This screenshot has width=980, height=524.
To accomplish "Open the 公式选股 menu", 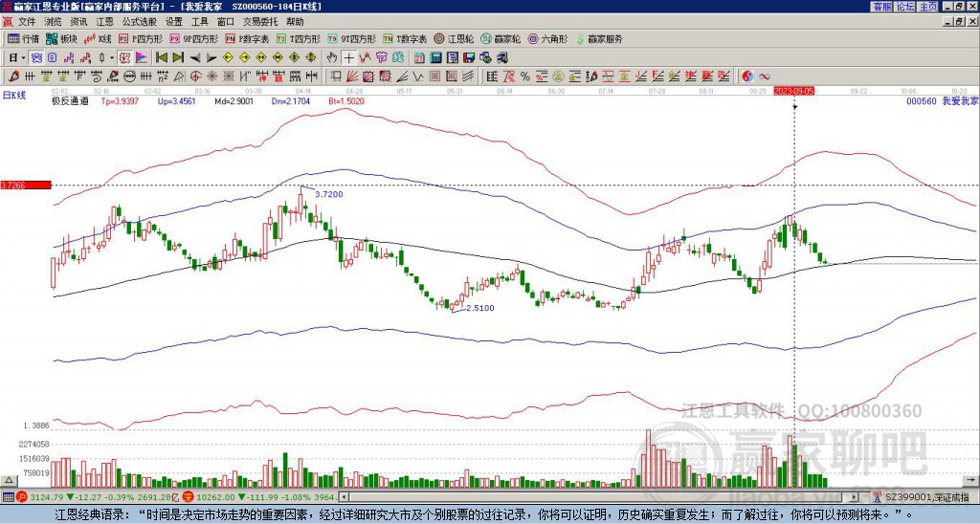I will click(140, 22).
